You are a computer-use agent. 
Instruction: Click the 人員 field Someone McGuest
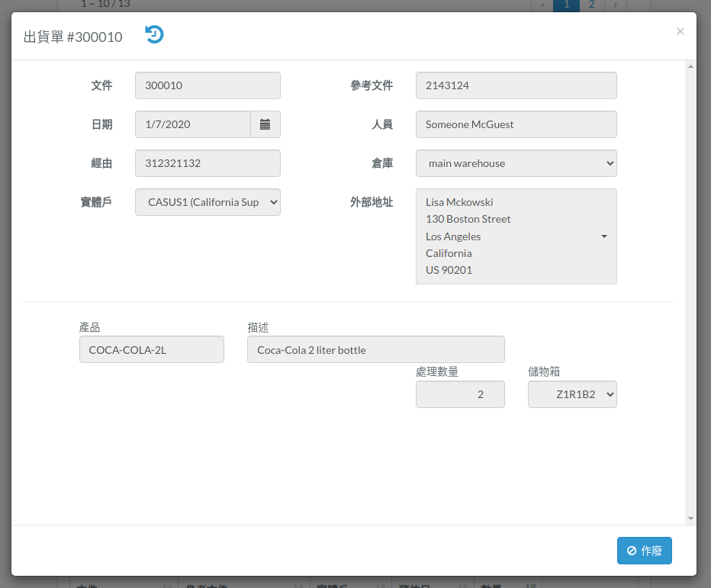[516, 124]
